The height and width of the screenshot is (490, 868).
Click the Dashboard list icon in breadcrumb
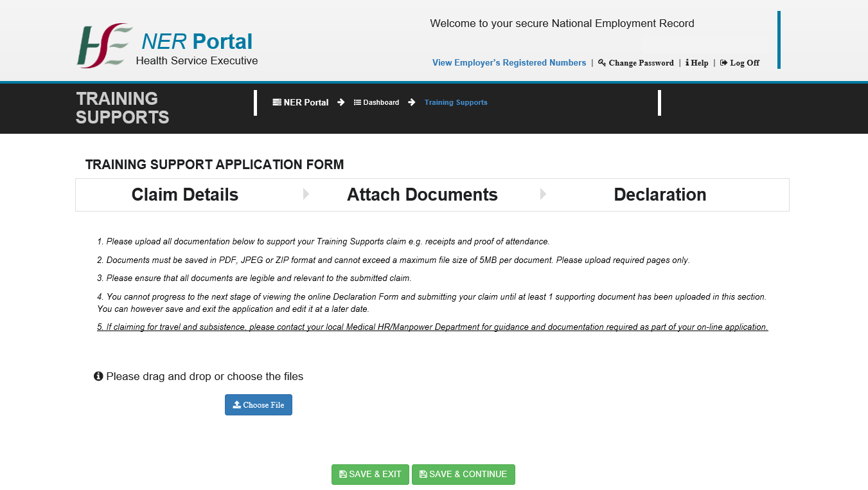click(x=357, y=102)
